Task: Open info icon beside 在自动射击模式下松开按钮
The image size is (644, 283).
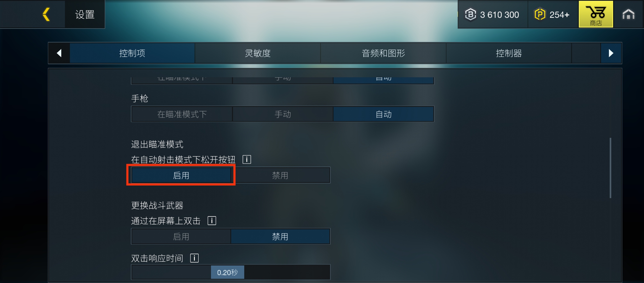Action: coord(247,159)
